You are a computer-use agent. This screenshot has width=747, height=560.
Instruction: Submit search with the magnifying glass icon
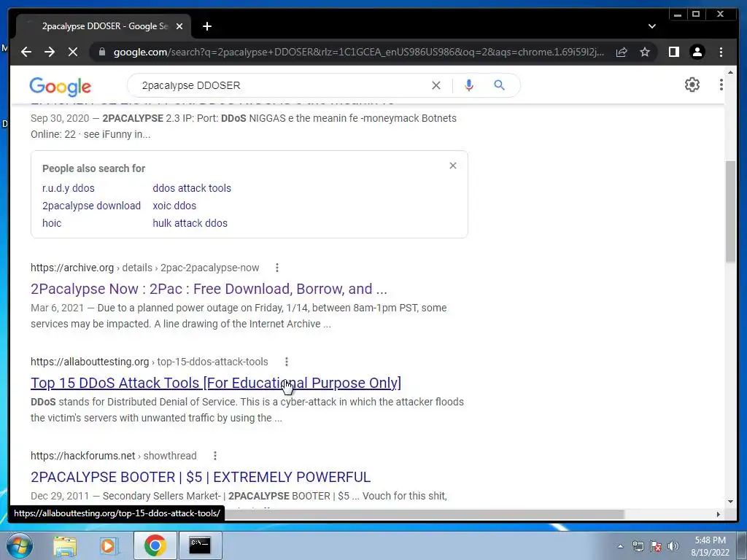(499, 85)
